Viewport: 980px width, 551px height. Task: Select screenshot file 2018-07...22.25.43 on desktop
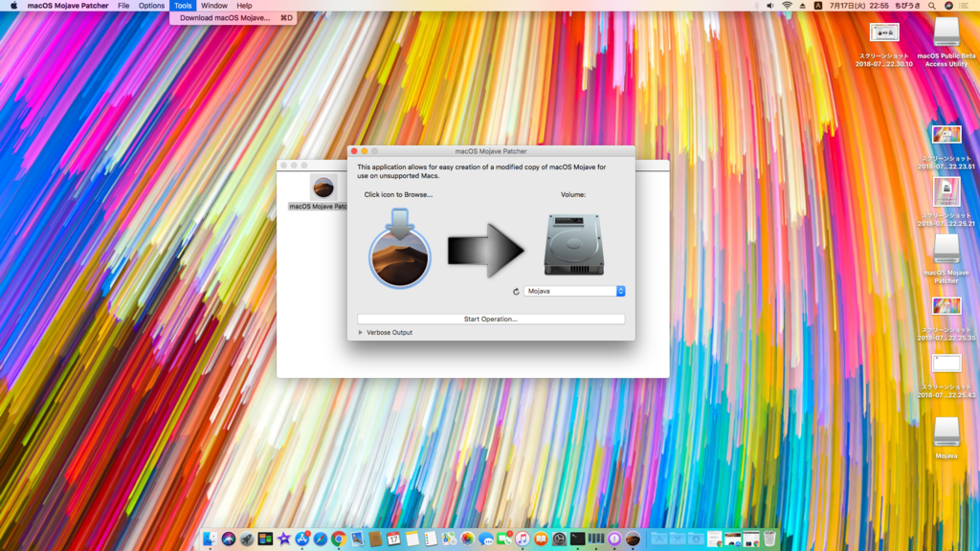pyautogui.click(x=947, y=364)
